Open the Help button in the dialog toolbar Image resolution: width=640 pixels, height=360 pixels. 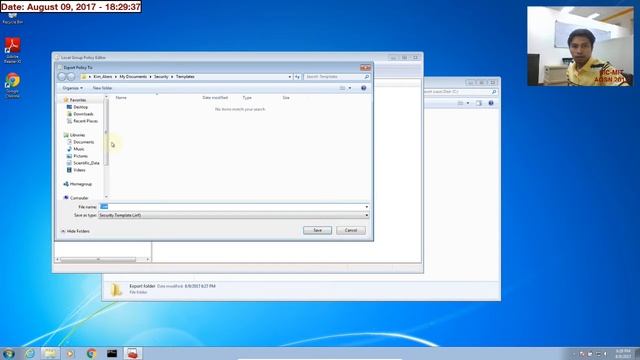(x=363, y=88)
